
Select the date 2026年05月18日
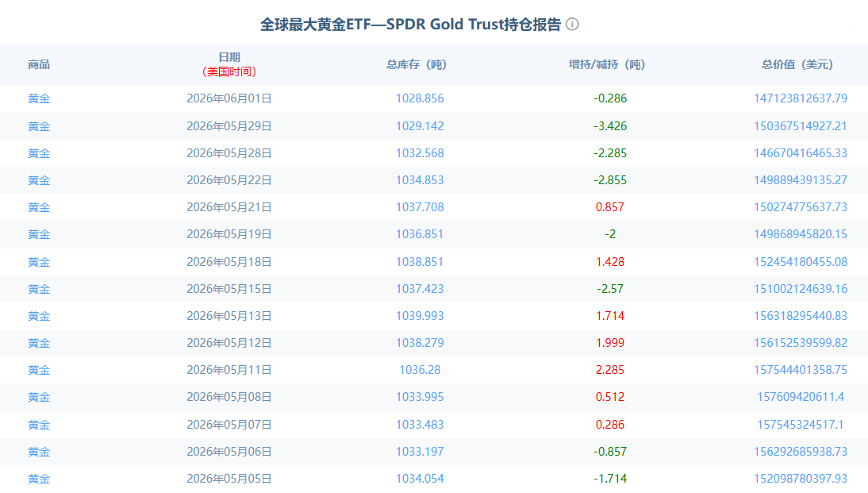(229, 262)
